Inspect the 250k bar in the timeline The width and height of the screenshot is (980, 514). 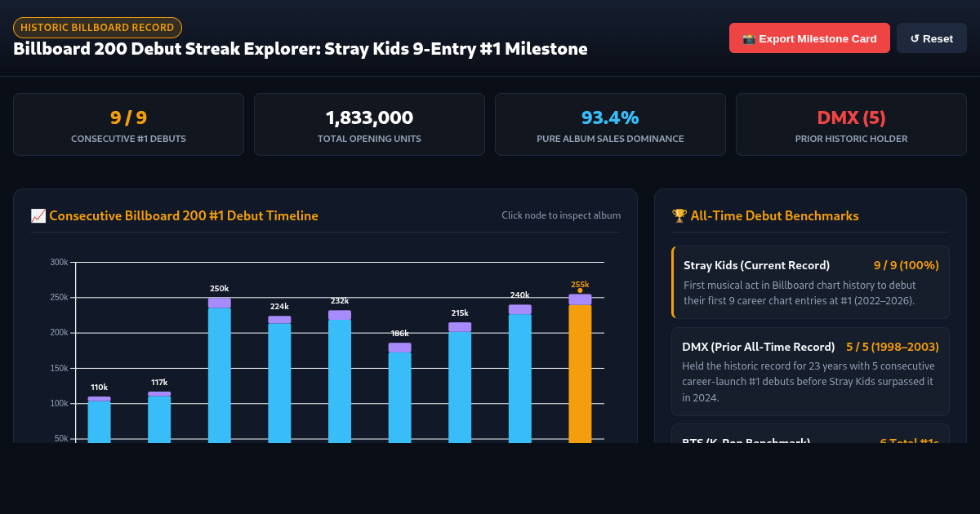pos(220,370)
